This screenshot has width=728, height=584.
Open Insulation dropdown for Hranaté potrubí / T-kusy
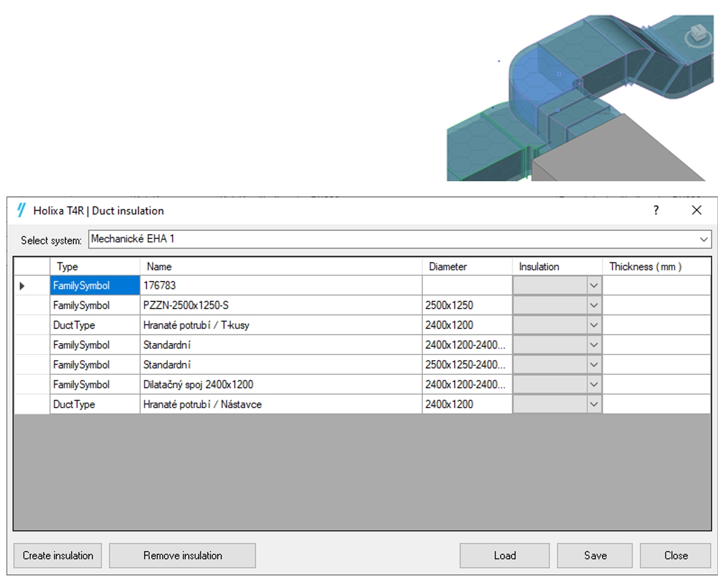(594, 325)
